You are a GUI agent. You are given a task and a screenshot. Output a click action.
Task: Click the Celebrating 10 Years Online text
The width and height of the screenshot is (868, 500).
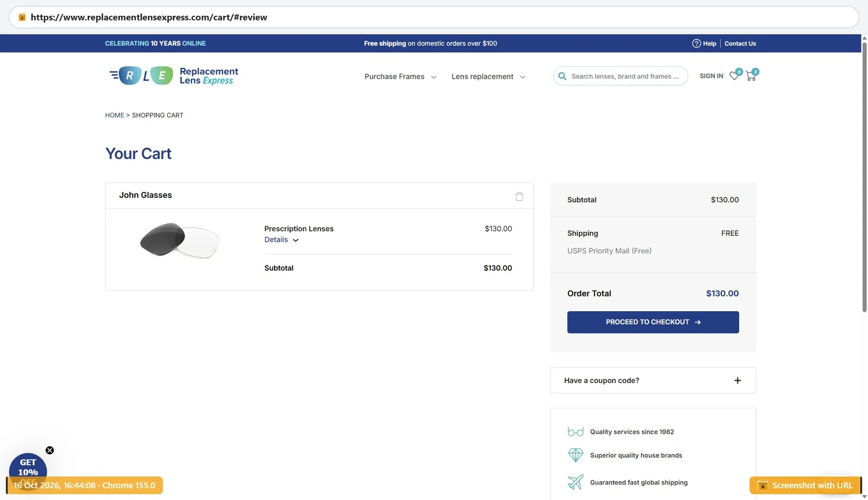coord(155,43)
